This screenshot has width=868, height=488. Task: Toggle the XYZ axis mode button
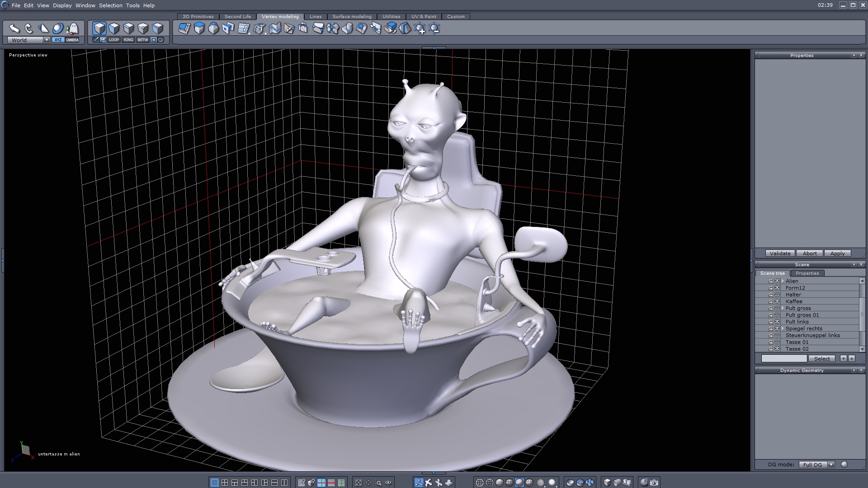[x=58, y=40]
